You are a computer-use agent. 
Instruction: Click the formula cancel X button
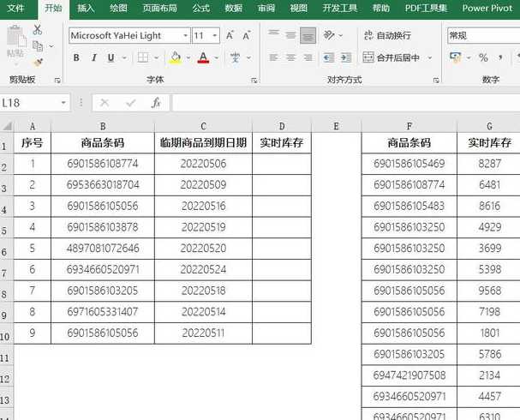pyautogui.click(x=105, y=103)
